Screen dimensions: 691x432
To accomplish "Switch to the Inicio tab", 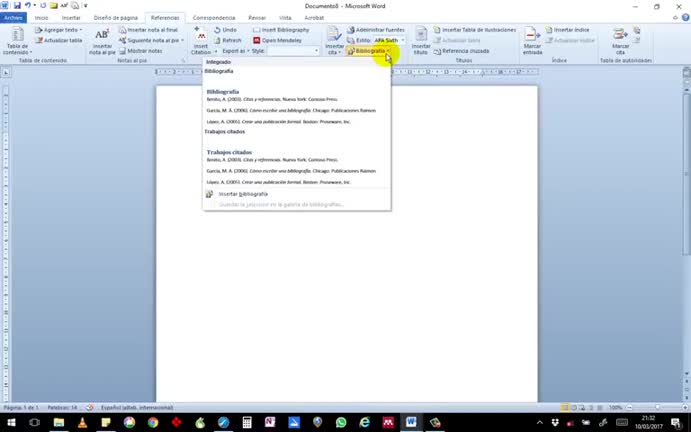I will pos(41,18).
